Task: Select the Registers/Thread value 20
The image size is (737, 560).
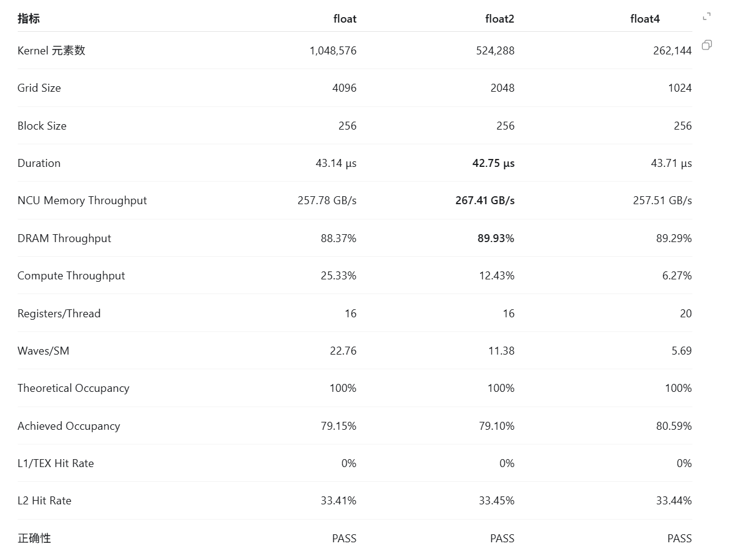Action: 686,314
